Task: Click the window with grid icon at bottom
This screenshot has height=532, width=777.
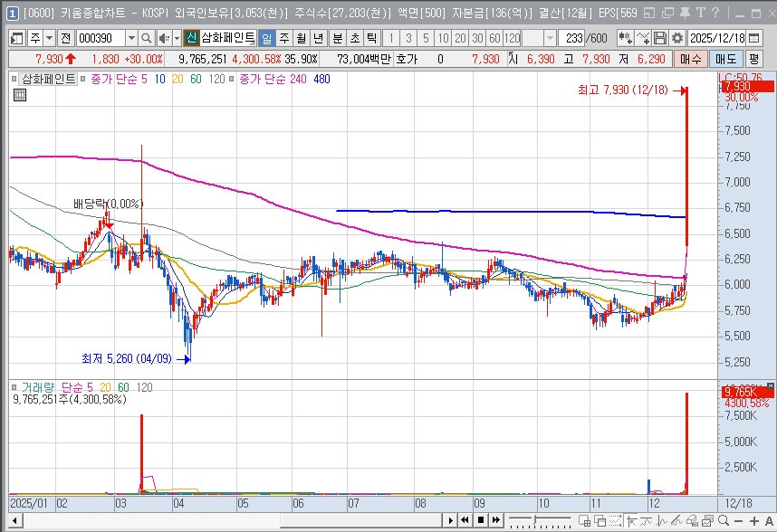Action: click(585, 520)
